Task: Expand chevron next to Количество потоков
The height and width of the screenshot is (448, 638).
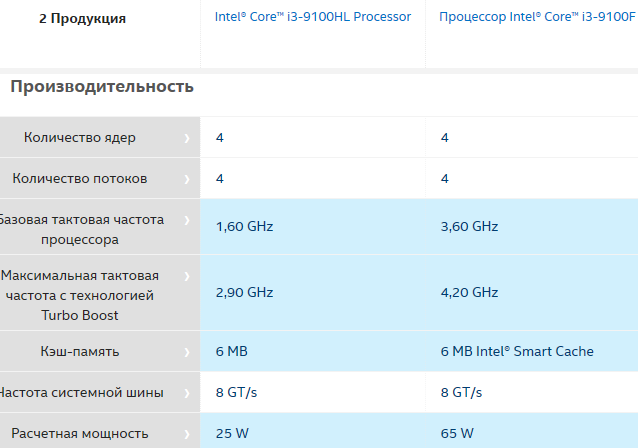Action: pyautogui.click(x=187, y=179)
